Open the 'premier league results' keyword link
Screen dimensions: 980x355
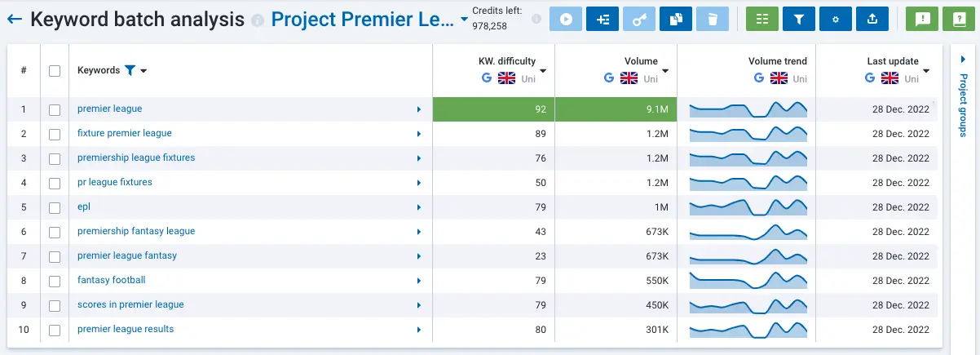coord(125,329)
